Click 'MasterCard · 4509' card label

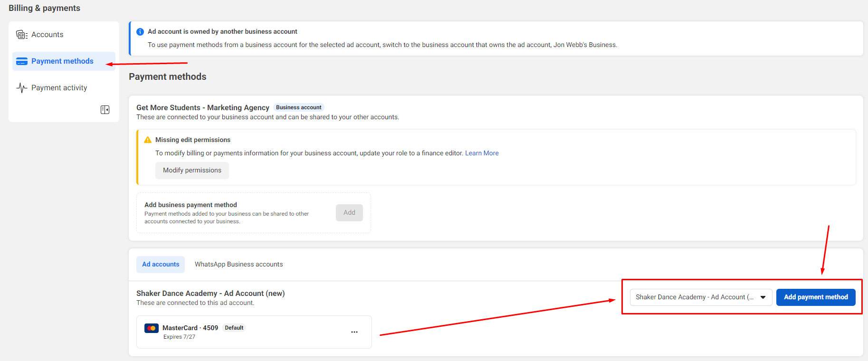tap(190, 328)
